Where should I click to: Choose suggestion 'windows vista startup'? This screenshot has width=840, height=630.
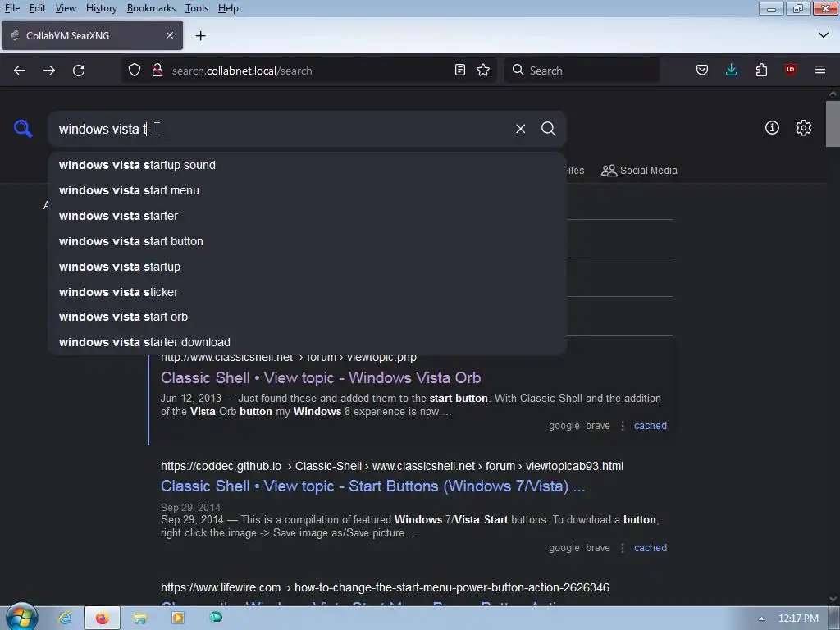tap(307, 267)
